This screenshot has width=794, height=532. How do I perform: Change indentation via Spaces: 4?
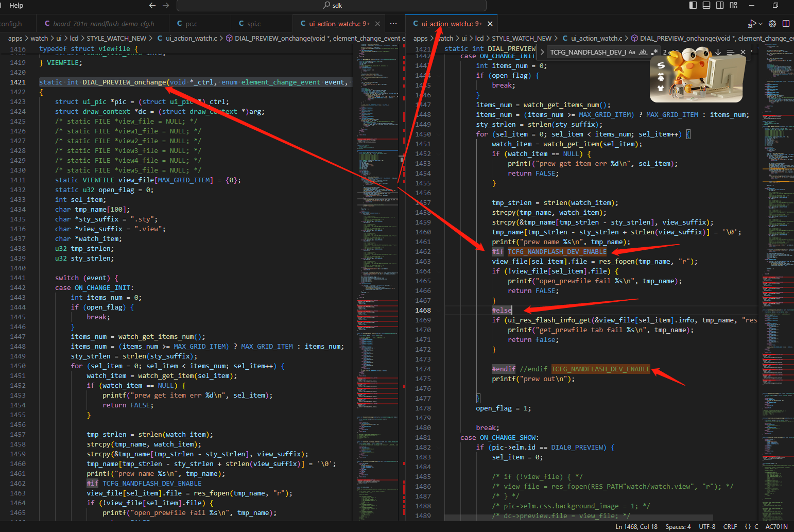pyautogui.click(x=678, y=526)
